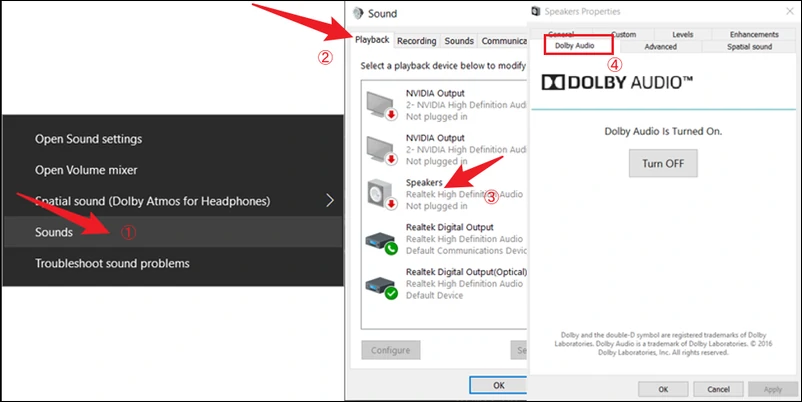
Task: Open Volume mixer menu entry
Action: (86, 170)
